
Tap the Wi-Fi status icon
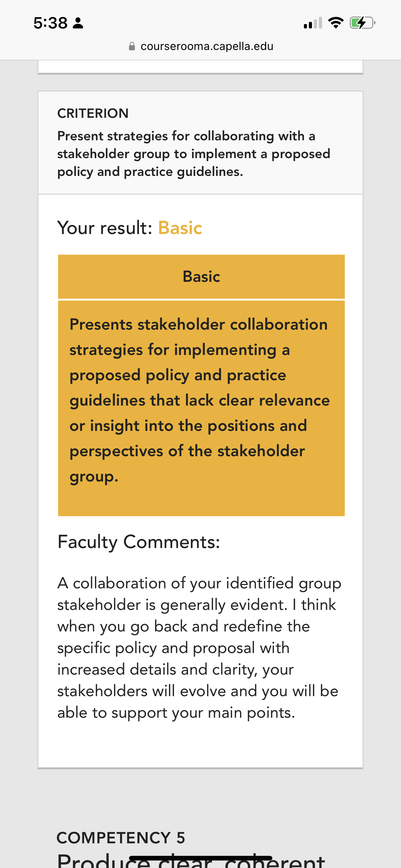click(x=336, y=22)
